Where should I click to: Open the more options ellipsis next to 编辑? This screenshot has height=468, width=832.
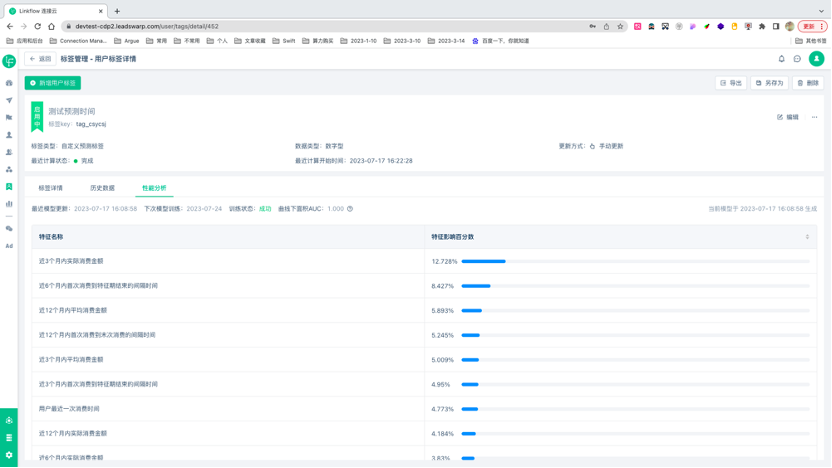814,117
